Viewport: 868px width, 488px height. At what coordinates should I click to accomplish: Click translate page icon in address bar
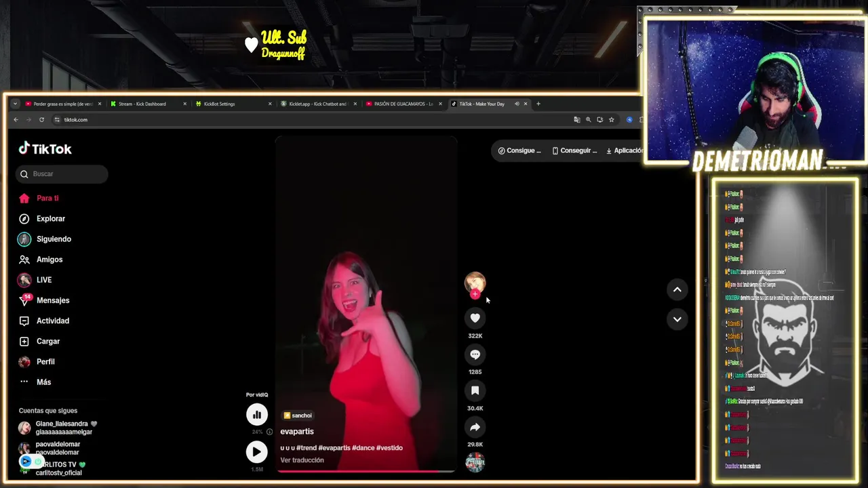[x=577, y=120]
